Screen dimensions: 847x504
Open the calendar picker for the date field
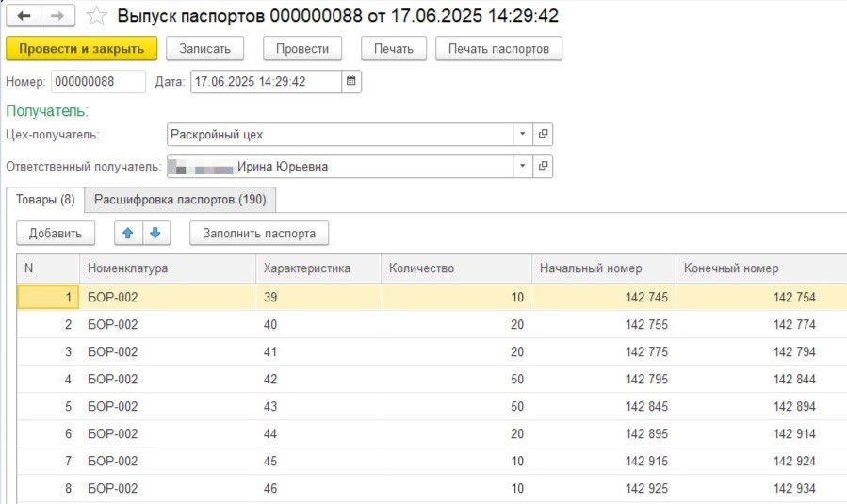point(350,81)
